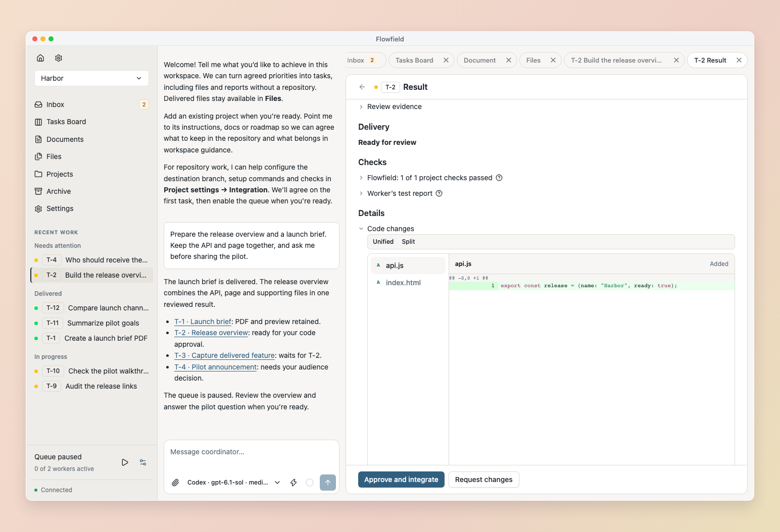
Task: Open Inbox in the sidebar
Action: [91, 104]
